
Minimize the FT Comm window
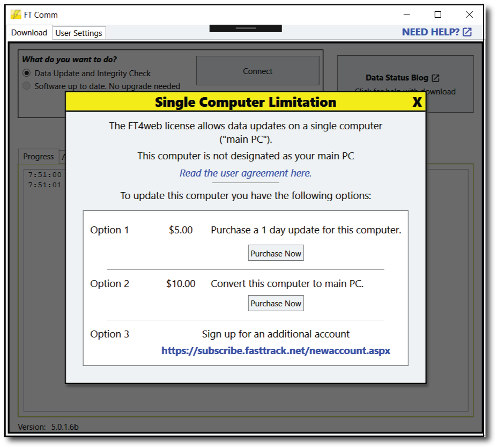[407, 14]
